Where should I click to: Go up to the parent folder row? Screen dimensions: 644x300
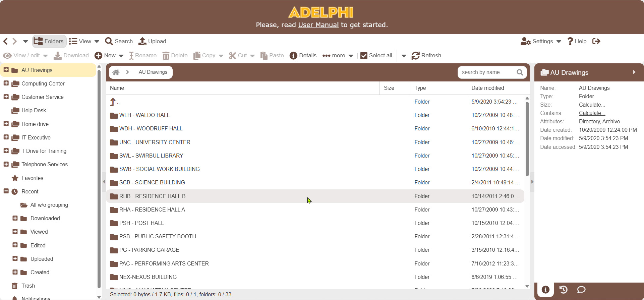314,102
